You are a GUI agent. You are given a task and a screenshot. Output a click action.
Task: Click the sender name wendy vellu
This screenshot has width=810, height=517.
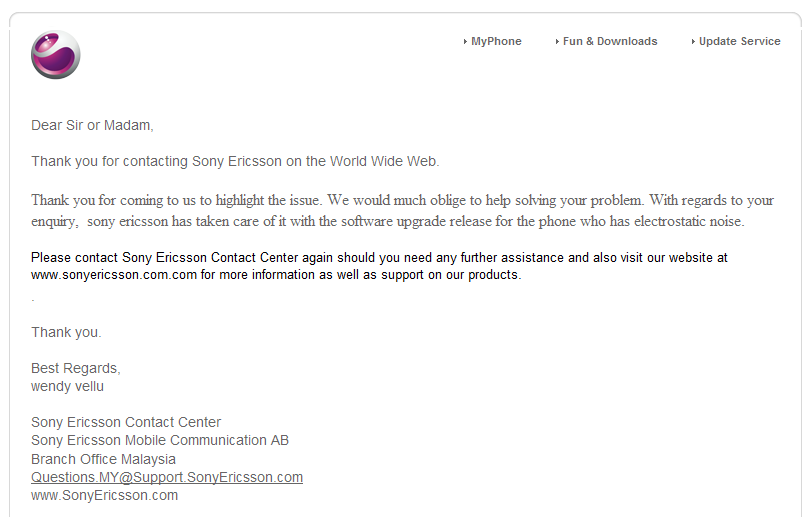coord(67,386)
